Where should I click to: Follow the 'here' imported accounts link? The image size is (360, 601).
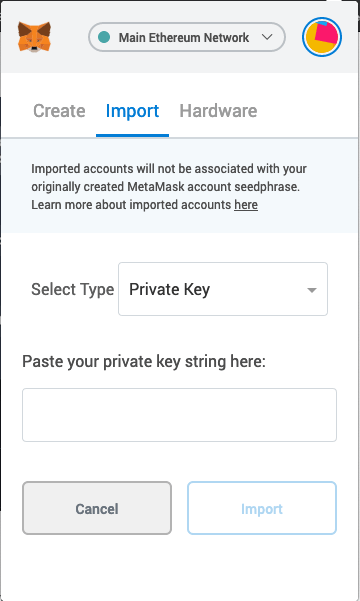pyautogui.click(x=246, y=205)
